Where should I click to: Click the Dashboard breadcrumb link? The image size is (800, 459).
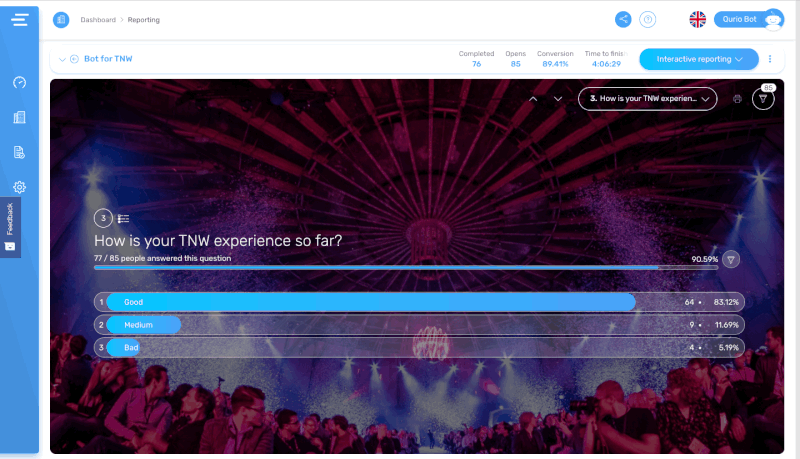point(97,20)
